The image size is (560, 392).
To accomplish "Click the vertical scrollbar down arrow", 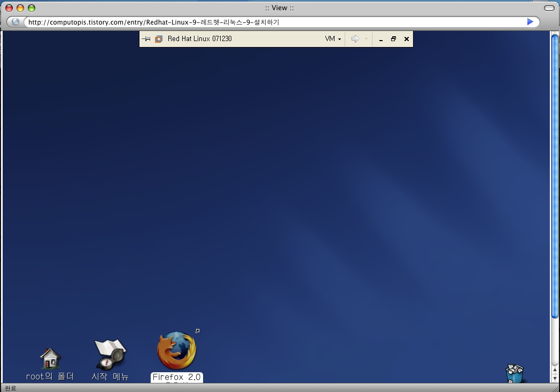I will [x=555, y=377].
